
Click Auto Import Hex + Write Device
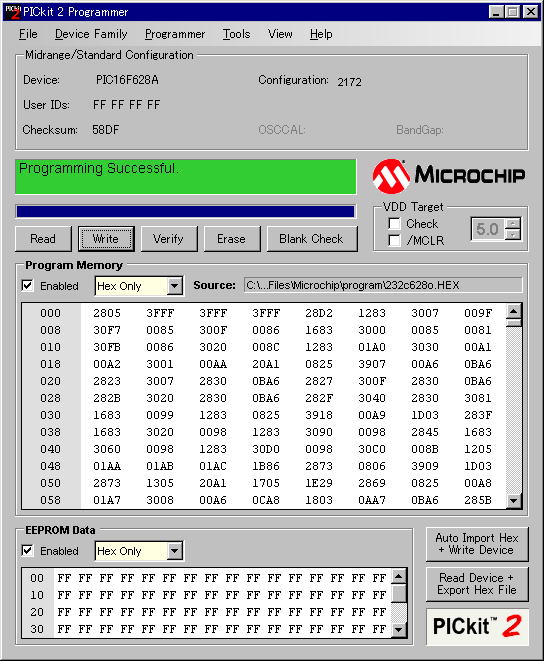click(x=477, y=544)
